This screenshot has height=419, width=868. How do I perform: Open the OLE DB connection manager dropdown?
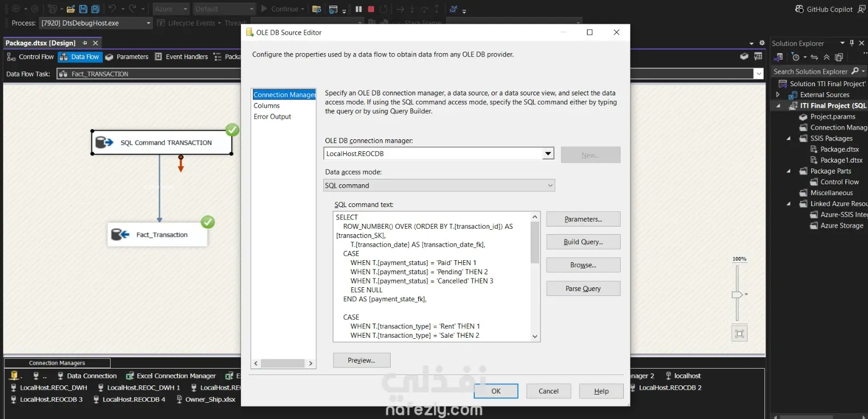point(548,153)
